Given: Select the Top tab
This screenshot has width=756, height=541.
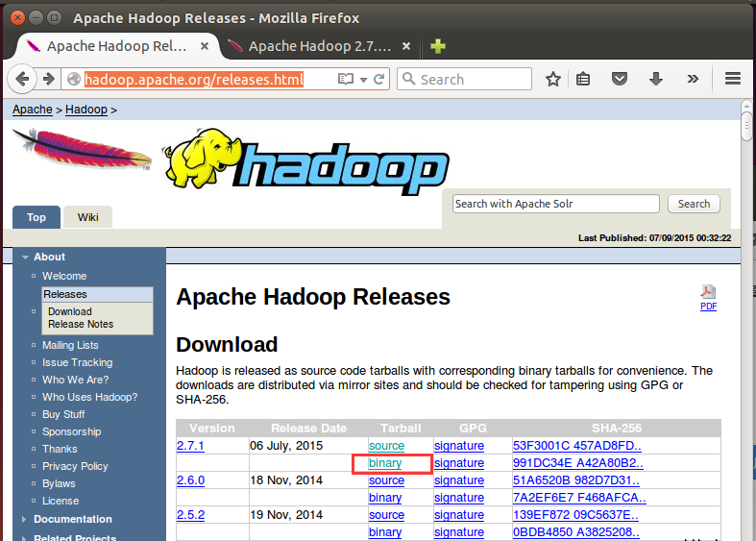Looking at the screenshot, I should 37,217.
